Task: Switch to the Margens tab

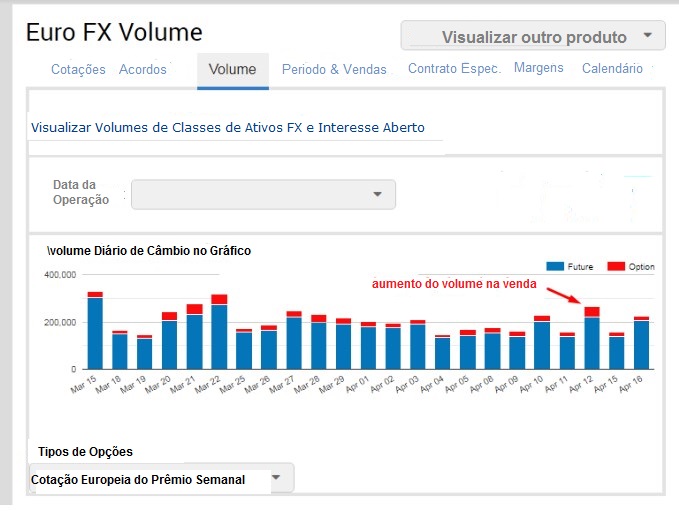Action: (x=539, y=68)
